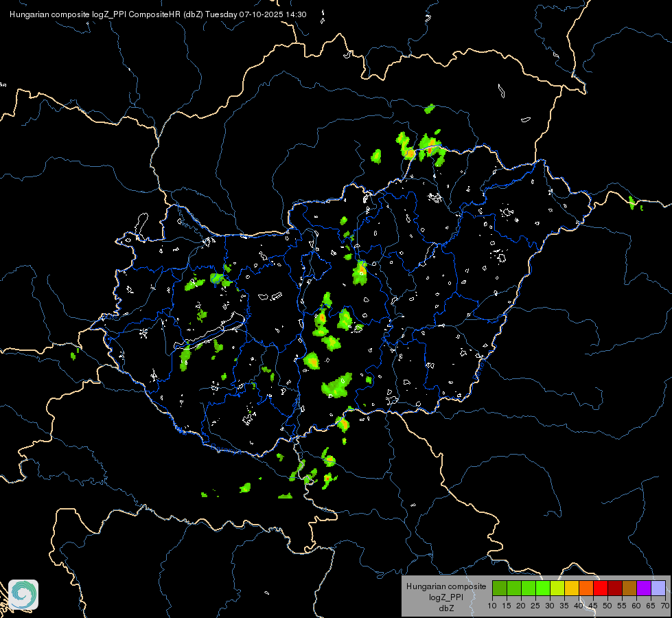Viewport: 672px width, 618px height.
Task: Select the yellow-green 30-35 dBZ swatch
Action: tap(557, 588)
